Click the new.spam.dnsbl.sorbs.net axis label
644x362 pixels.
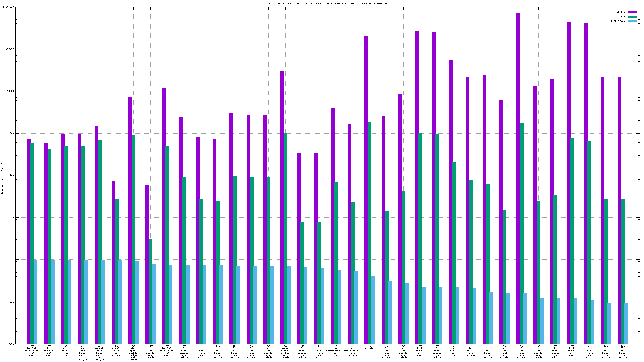83,353
